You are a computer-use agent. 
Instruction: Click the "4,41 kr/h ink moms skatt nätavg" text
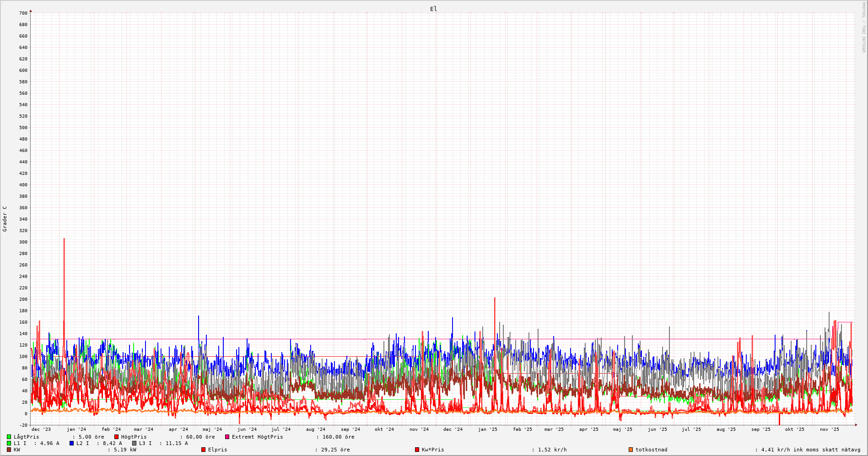click(x=811, y=450)
